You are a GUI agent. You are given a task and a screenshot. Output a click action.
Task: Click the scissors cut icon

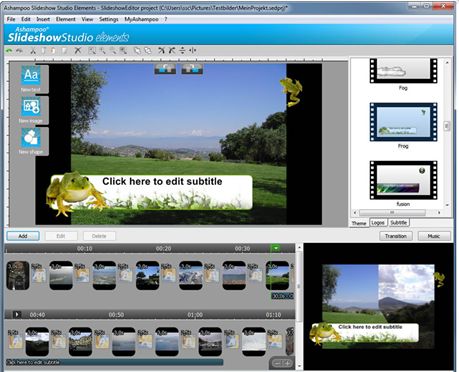coord(33,51)
